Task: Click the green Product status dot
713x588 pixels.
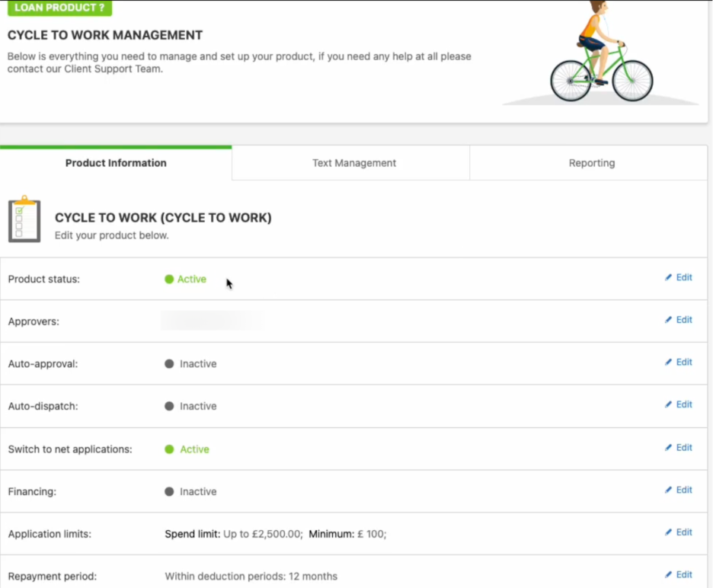Action: click(x=169, y=280)
